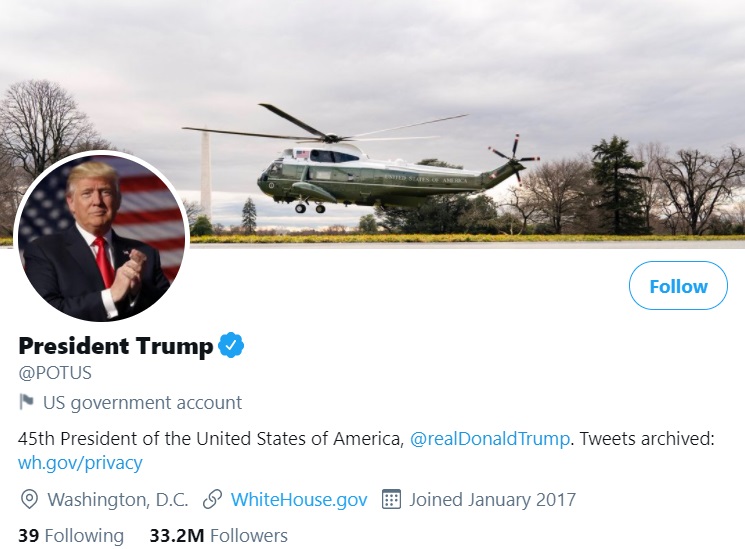View the 39 Following list
The image size is (745, 549).
pyautogui.click(x=71, y=536)
